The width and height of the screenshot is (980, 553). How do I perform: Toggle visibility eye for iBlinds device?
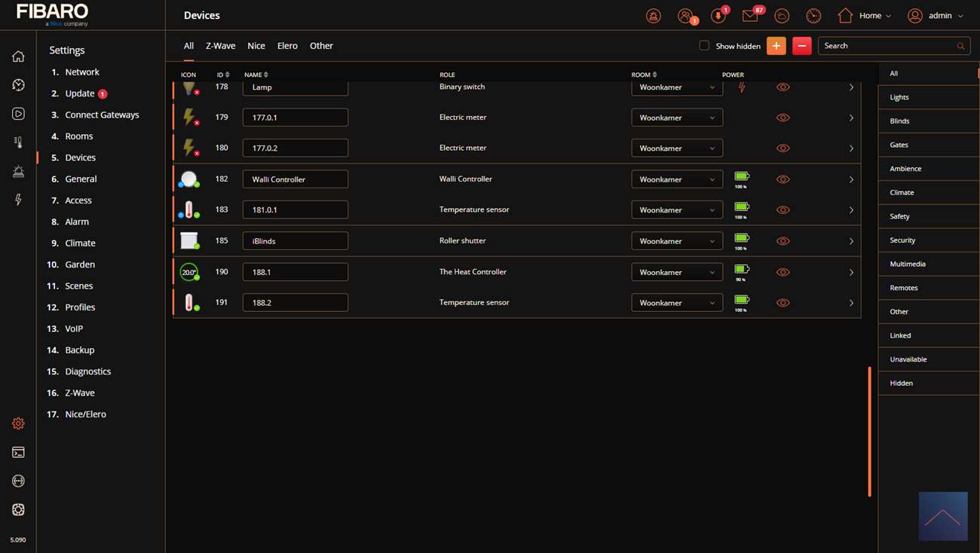(783, 241)
